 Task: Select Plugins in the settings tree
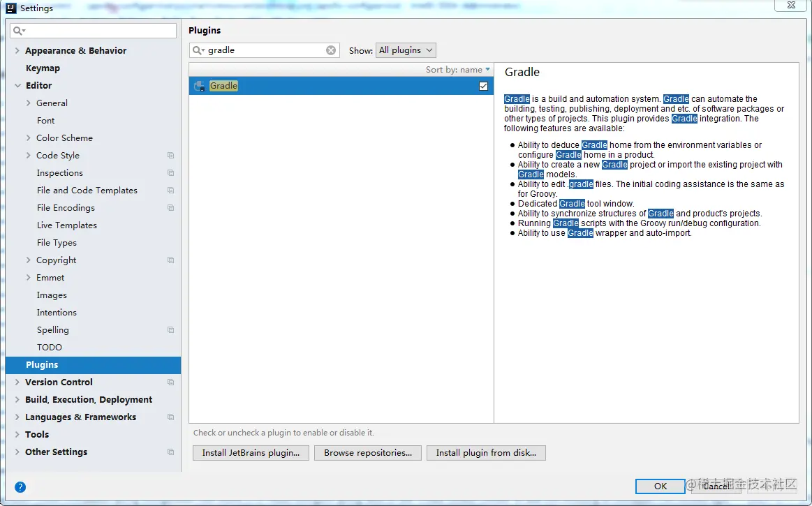tap(94, 365)
